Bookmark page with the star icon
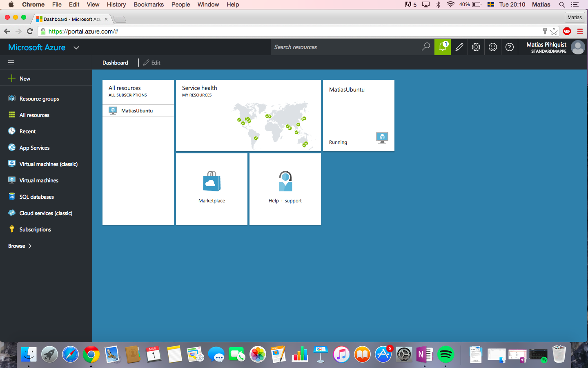Screen dimensions: 588x368 [554, 31]
